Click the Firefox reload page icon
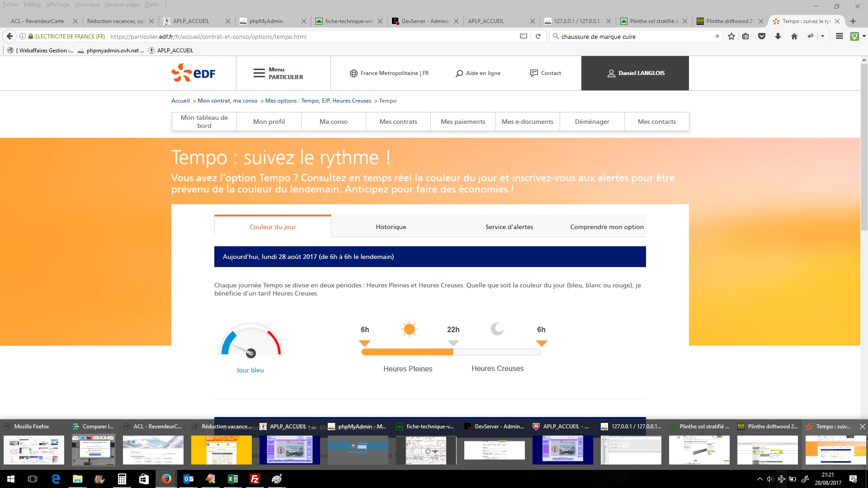 pos(538,37)
